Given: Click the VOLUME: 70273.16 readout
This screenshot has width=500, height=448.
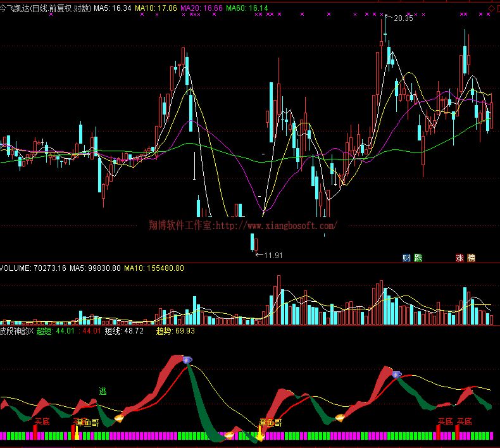Looking at the screenshot, I should (x=33, y=268).
